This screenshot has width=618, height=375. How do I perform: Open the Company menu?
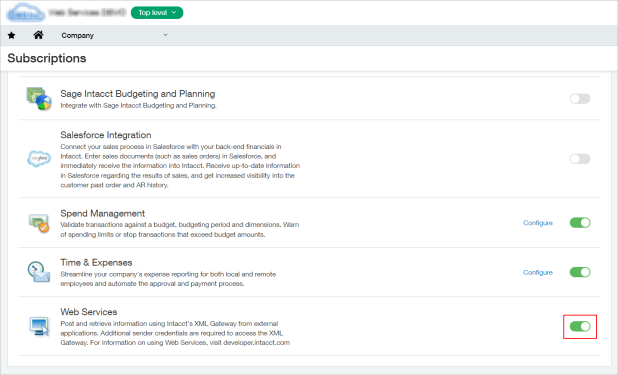(78, 35)
